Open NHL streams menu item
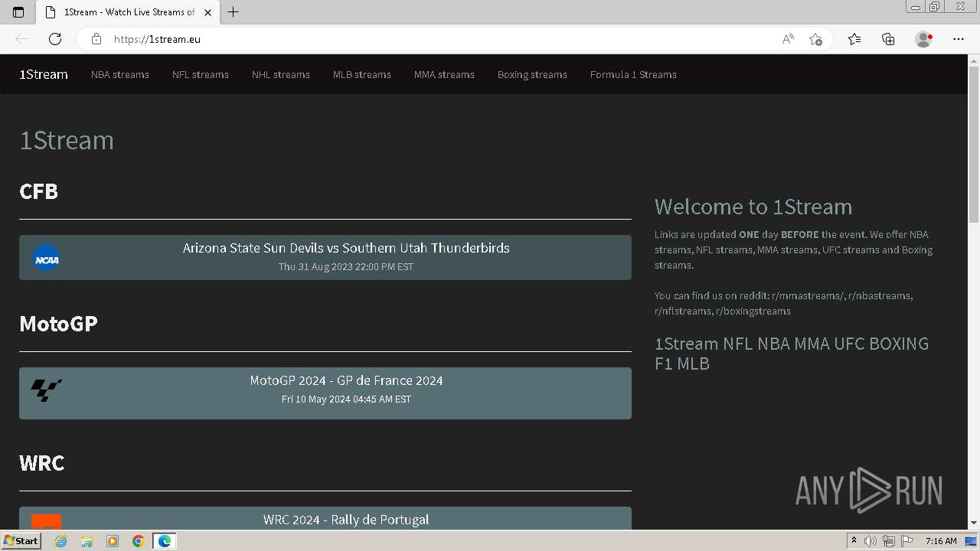 tap(281, 74)
